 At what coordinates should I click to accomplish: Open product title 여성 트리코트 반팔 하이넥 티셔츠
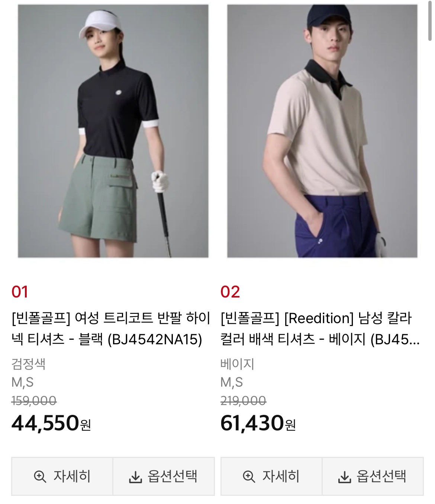[x=111, y=329]
